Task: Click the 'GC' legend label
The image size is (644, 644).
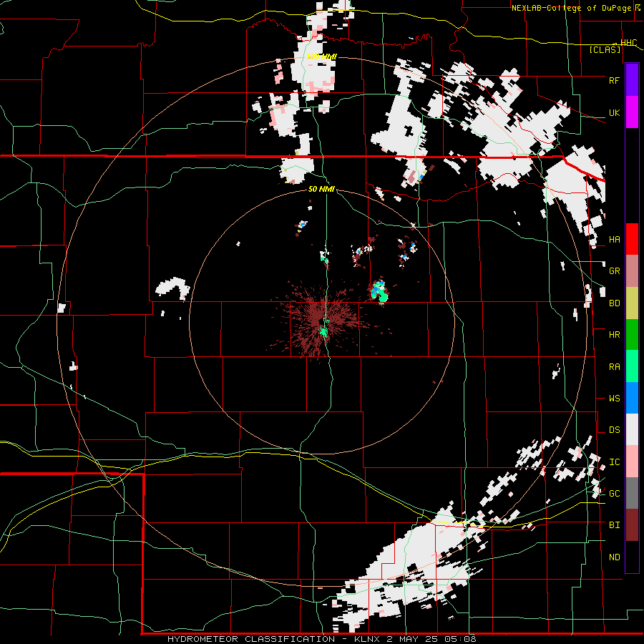Action: point(614,494)
